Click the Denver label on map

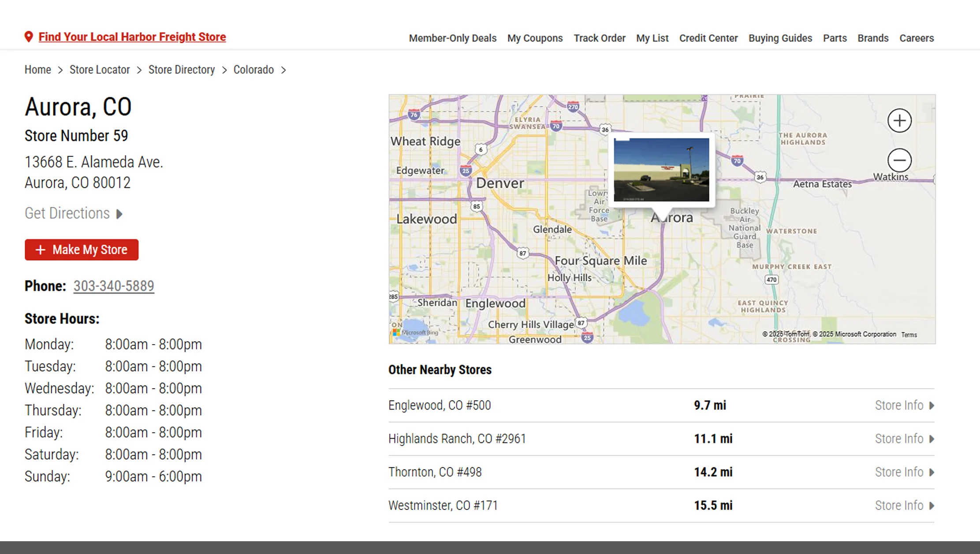[x=500, y=183]
